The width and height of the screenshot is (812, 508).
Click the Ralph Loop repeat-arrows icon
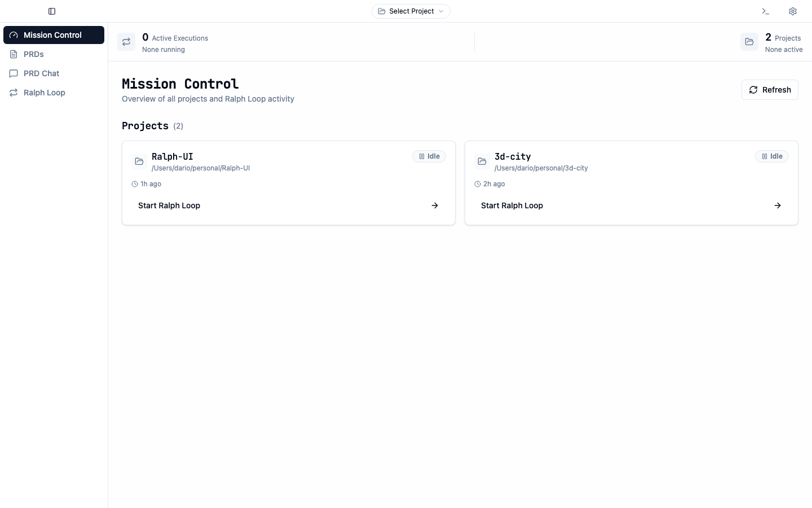[x=14, y=93]
